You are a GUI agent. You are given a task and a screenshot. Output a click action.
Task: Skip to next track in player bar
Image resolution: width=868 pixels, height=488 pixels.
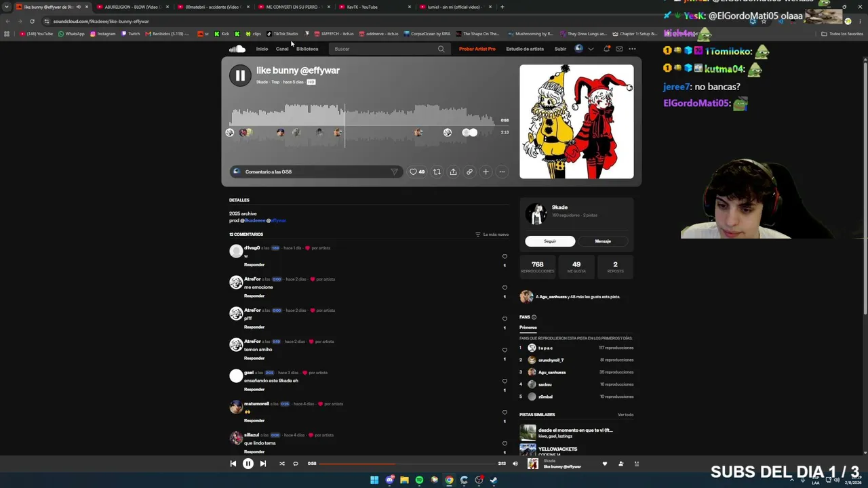263,464
